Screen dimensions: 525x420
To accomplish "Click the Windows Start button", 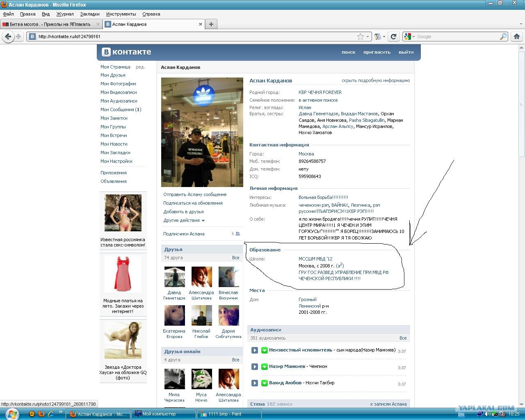I will pos(11,414).
